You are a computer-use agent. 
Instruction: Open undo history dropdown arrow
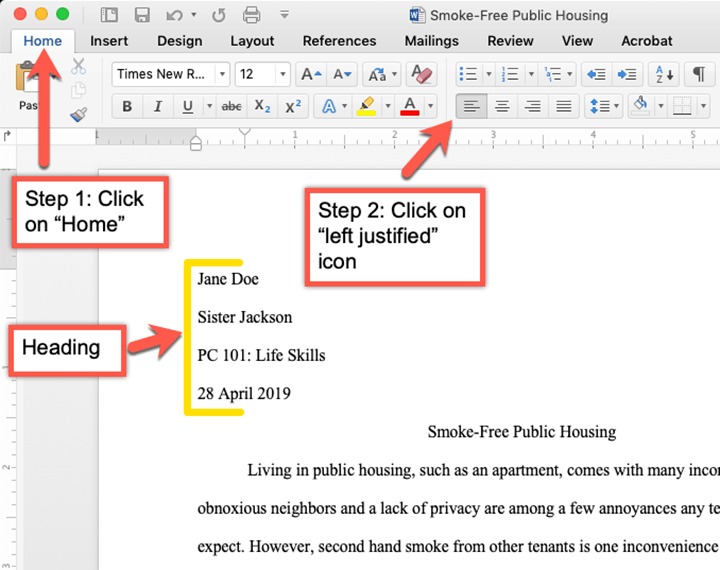pyautogui.click(x=194, y=15)
